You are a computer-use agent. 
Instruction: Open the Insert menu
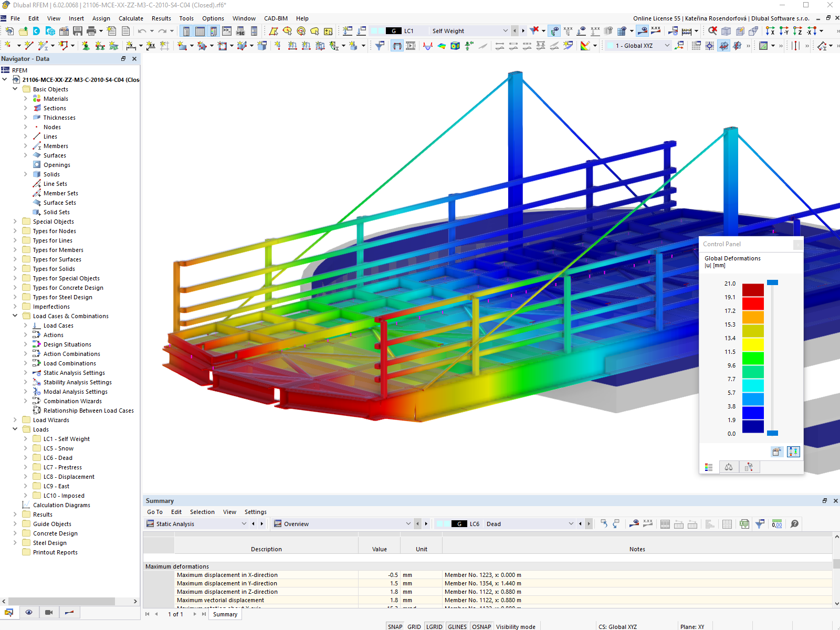tap(76, 18)
